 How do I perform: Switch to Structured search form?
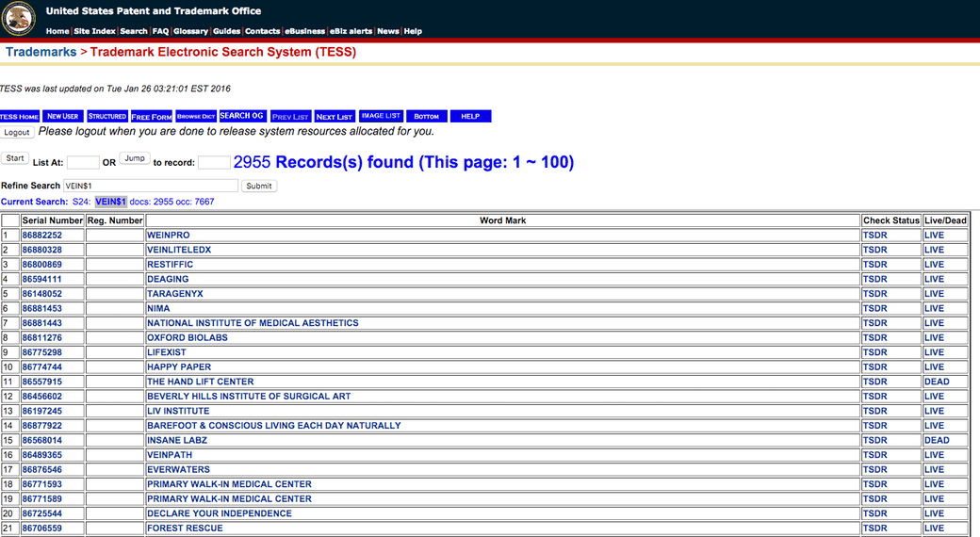tap(106, 117)
